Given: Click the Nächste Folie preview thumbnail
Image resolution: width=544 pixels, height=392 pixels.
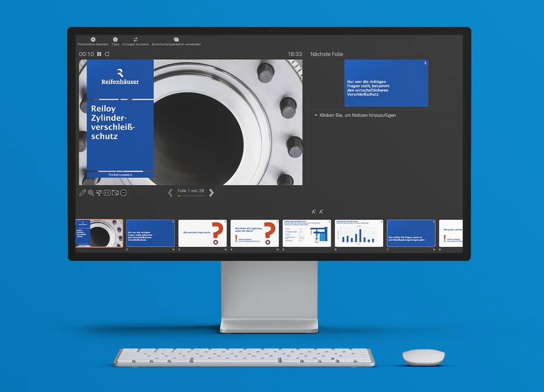Looking at the screenshot, I should 386,83.
